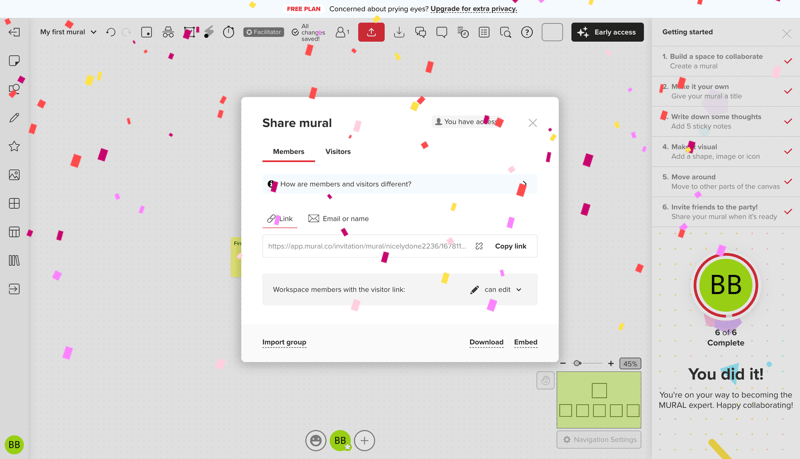The width and height of the screenshot is (800, 459).
Task: Select the Link sharing option
Action: [280, 219]
